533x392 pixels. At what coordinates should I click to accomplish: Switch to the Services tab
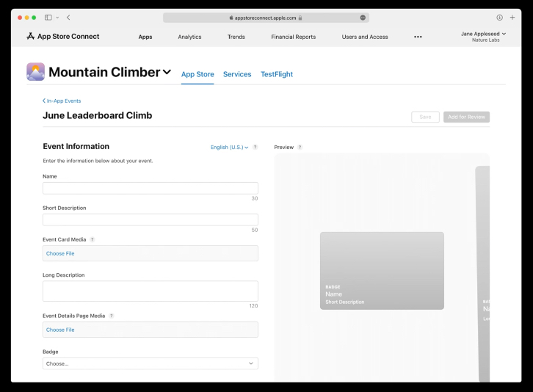pyautogui.click(x=237, y=74)
